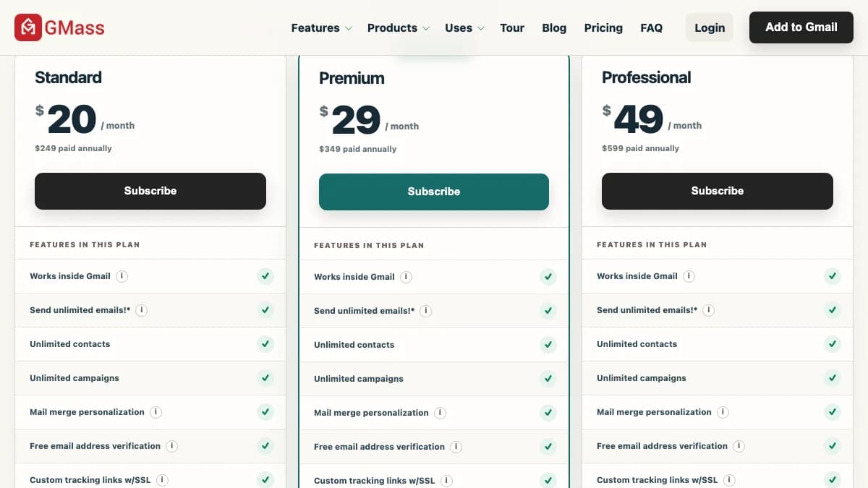Open info icon for Standard Custom tracking links
Screen dimensions: 868x488
pyautogui.click(x=162, y=480)
